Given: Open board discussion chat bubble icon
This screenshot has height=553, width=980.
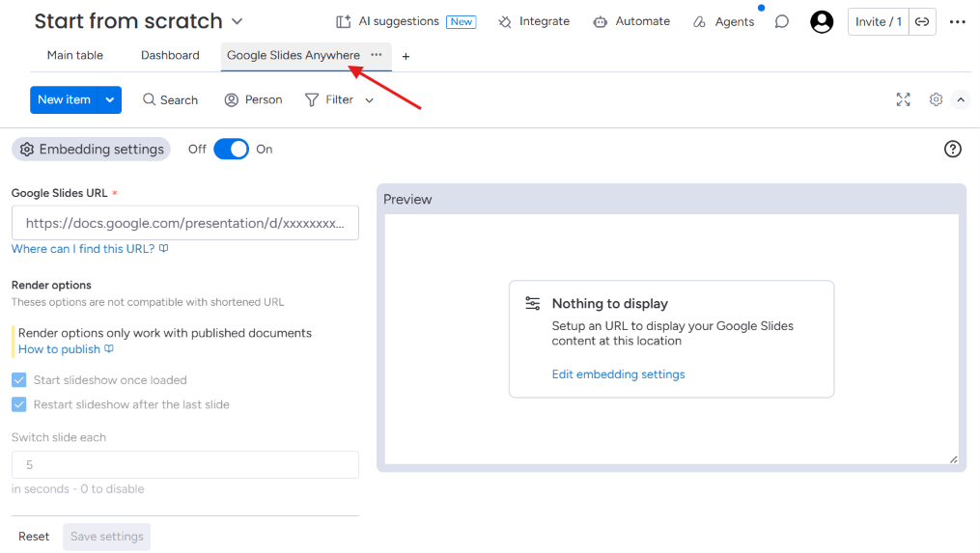Looking at the screenshot, I should 781,22.
